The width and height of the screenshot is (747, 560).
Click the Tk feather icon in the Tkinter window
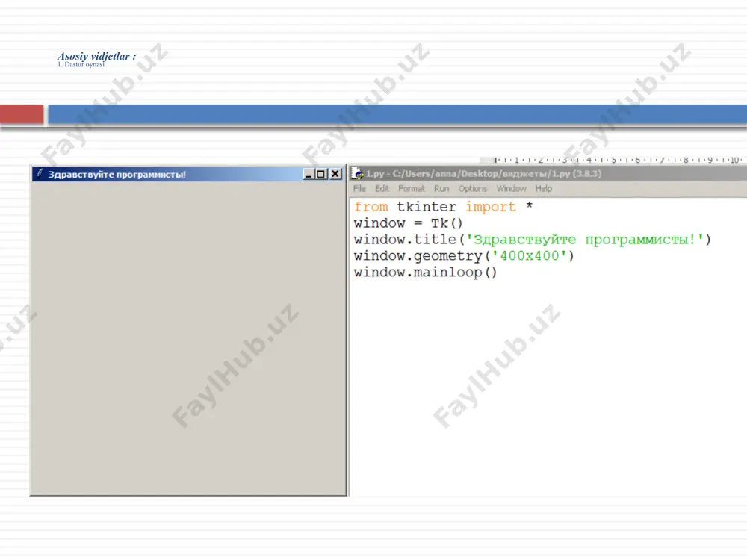pos(40,174)
